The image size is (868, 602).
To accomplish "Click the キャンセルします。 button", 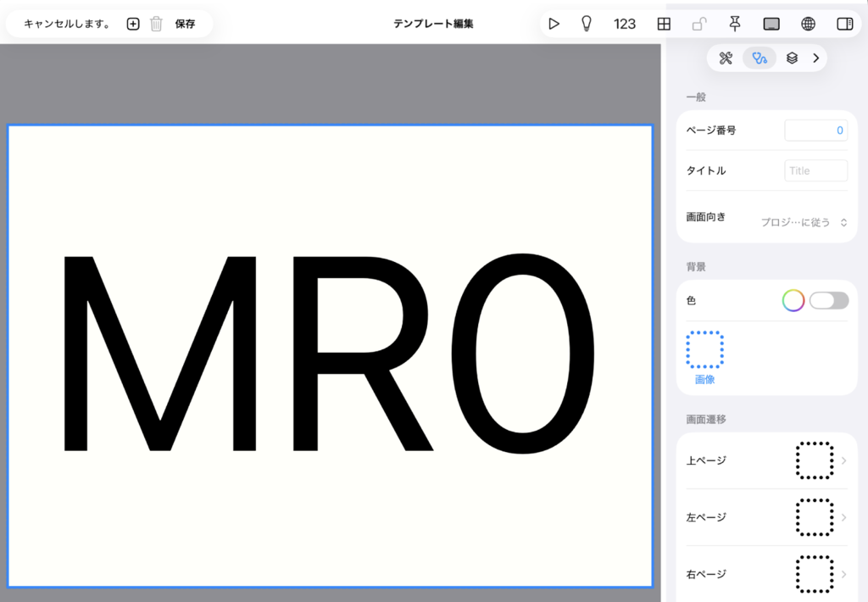I will click(67, 24).
